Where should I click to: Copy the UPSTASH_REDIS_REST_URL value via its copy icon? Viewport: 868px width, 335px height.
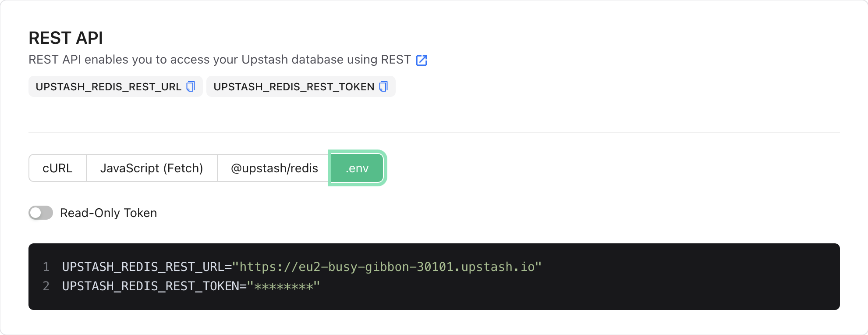[191, 86]
